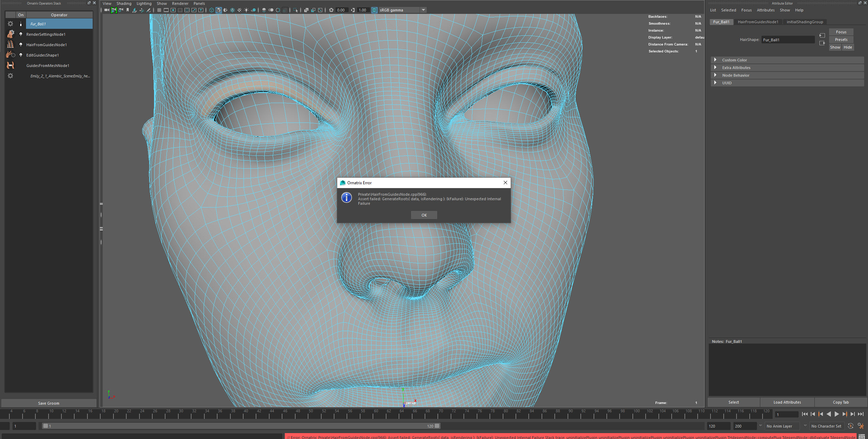
Task: Switch to the initialShadingGroup tab
Action: [805, 22]
